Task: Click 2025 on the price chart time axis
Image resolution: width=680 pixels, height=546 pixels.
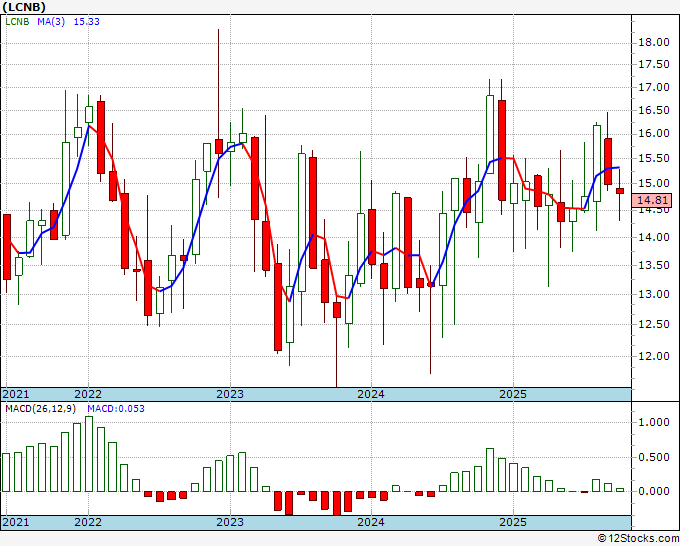Action: 513,394
